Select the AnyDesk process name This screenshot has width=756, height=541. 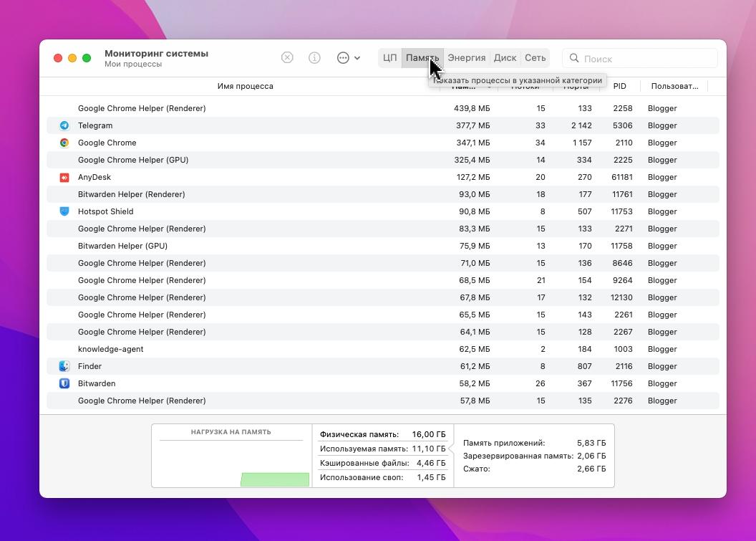tap(94, 177)
